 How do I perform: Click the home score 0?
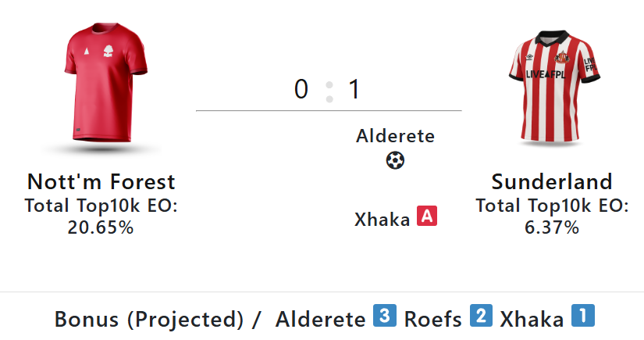[301, 90]
